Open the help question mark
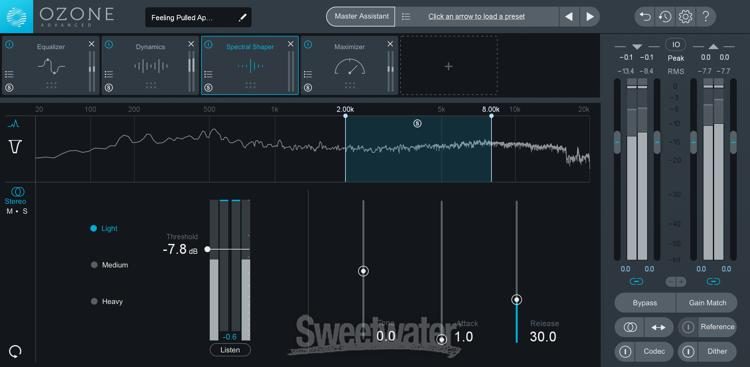 click(706, 17)
